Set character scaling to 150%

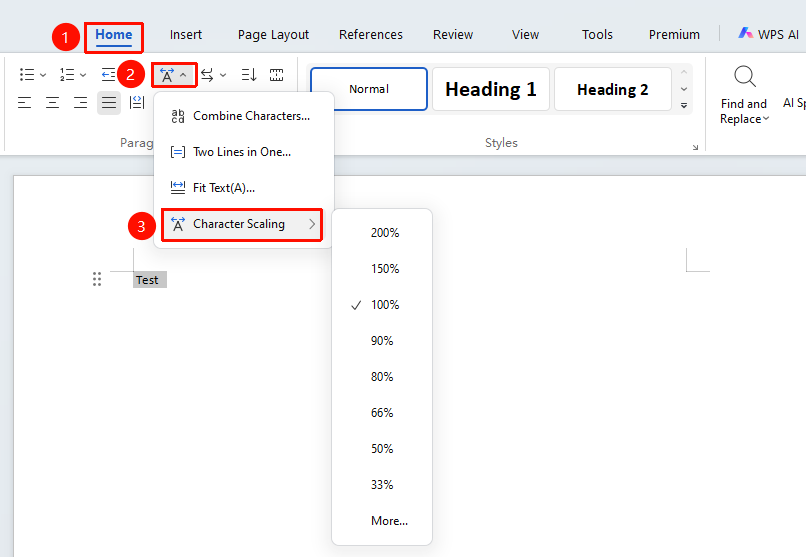382,269
